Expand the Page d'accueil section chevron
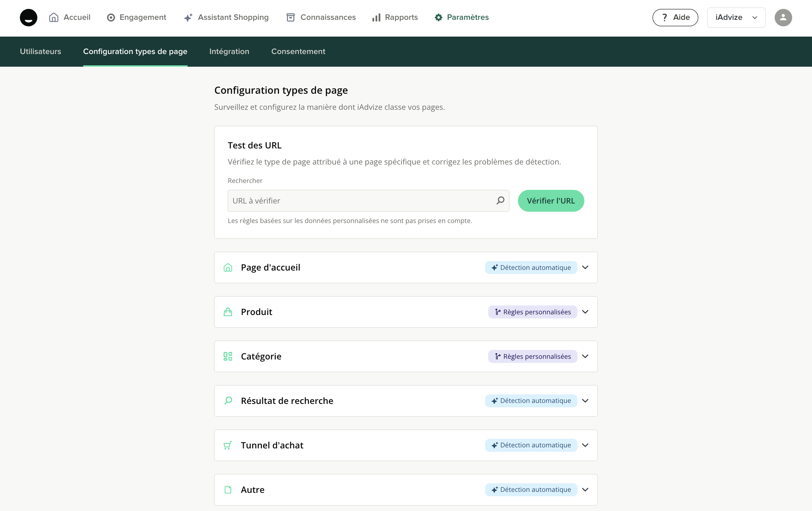This screenshot has height=511, width=812. 585,267
